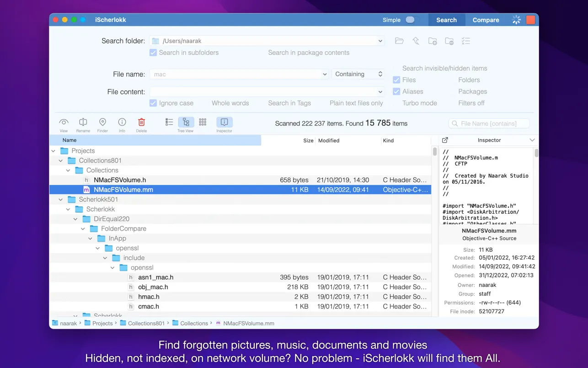Switch to list view icon
Screen dimensions: 588x368
click(169, 122)
